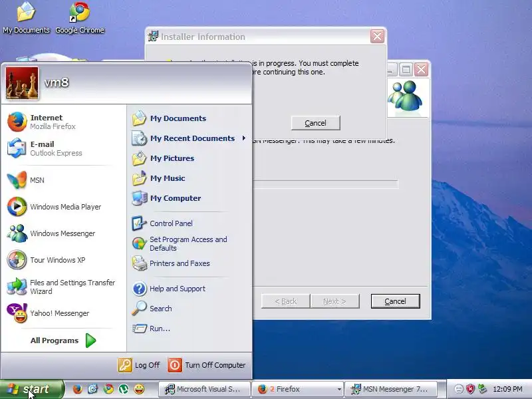The height and width of the screenshot is (399, 532).
Task: Launch uTorrent from Quick Launch bar
Action: [x=124, y=389]
